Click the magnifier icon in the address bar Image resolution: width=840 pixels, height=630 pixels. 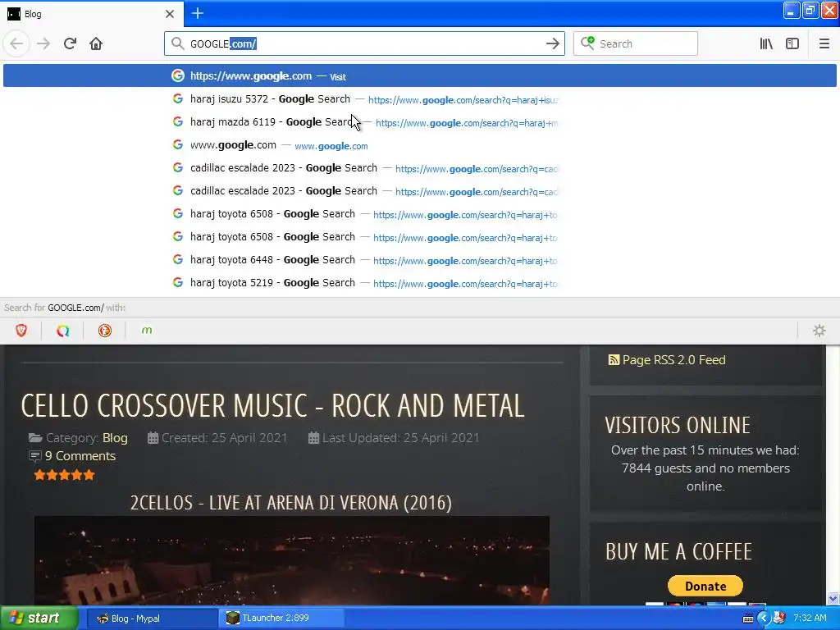coord(177,43)
